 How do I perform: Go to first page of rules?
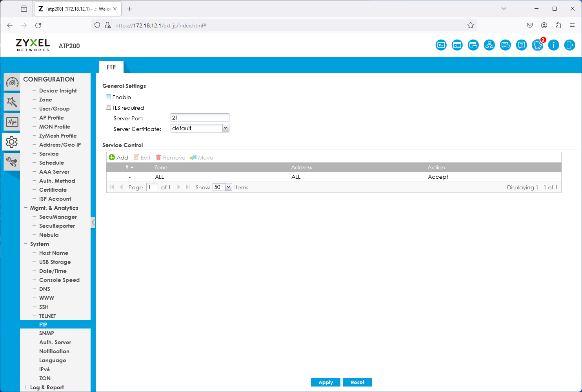click(112, 187)
